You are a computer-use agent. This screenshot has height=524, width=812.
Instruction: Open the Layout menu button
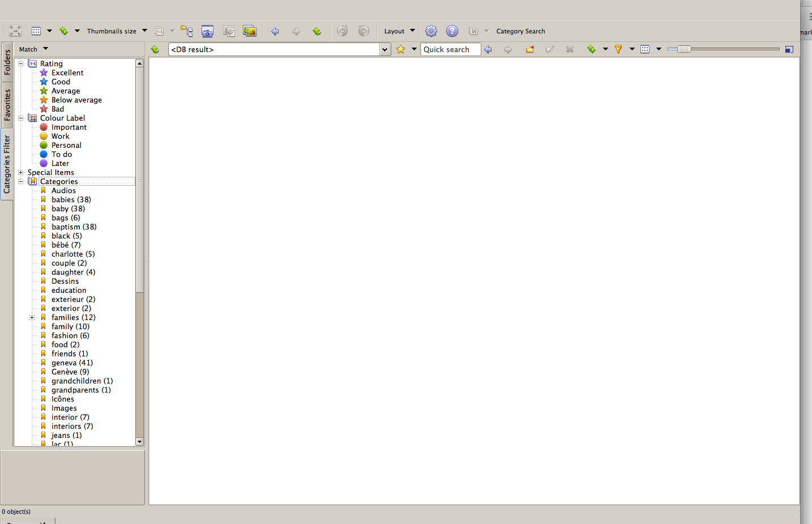tap(399, 31)
